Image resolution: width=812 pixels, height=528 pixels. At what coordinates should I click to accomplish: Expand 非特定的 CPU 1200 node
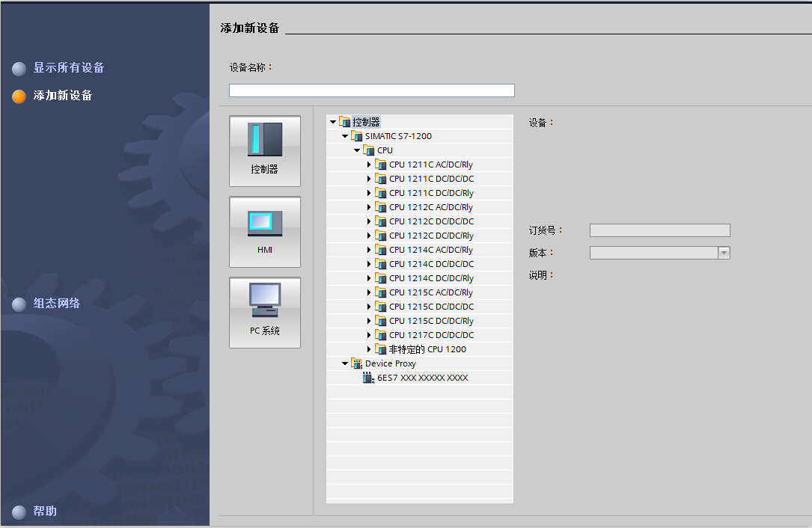[x=369, y=349]
